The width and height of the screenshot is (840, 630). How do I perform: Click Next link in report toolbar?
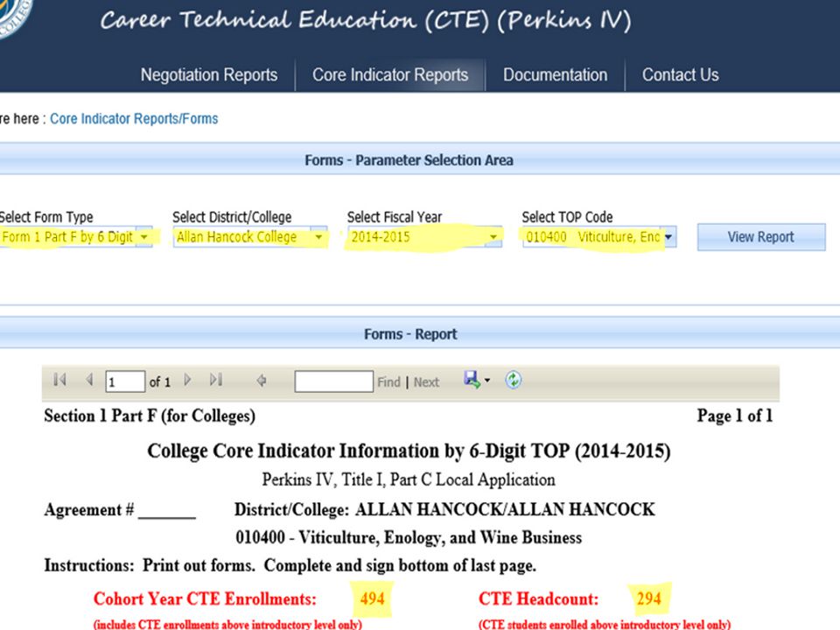pyautogui.click(x=426, y=382)
